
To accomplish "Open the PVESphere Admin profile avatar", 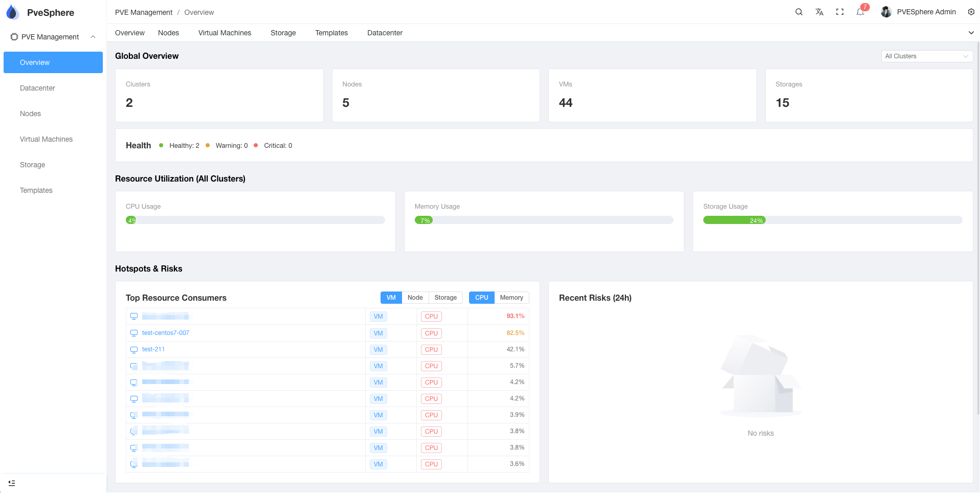I will pos(886,11).
